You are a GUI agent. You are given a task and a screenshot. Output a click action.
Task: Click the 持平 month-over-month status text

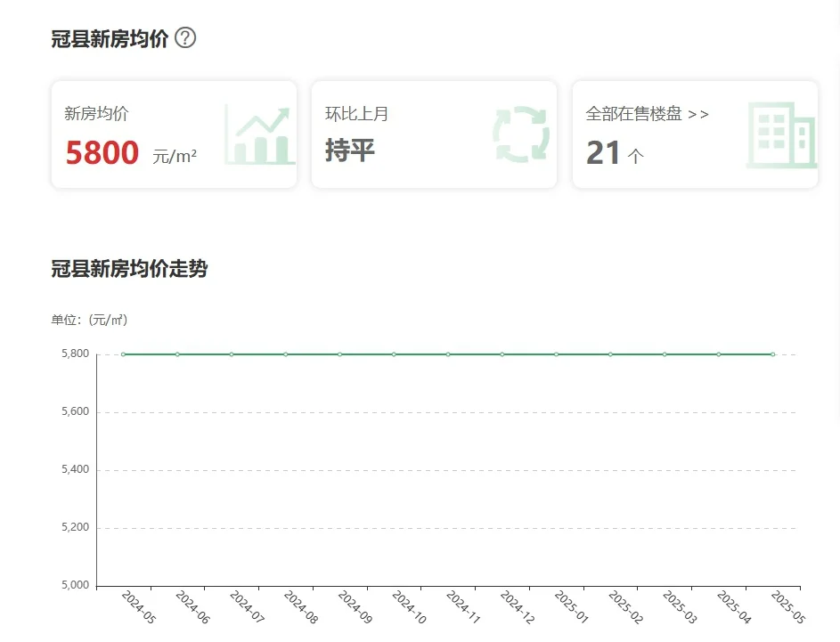[x=350, y=150]
